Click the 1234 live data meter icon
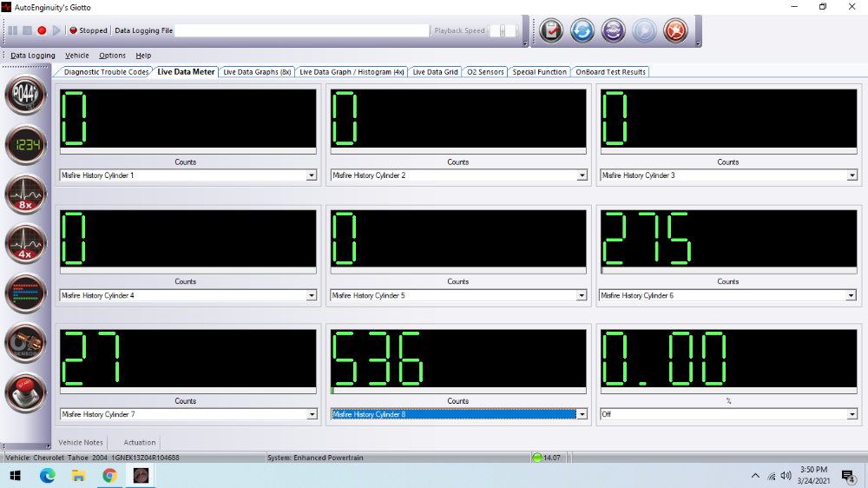Screen dimensions: 868x488 (26, 145)
